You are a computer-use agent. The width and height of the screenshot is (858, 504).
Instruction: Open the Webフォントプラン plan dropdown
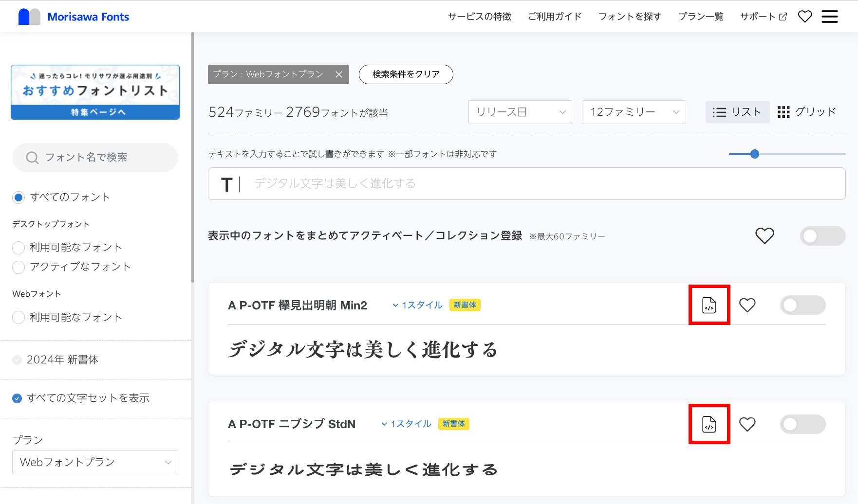pyautogui.click(x=95, y=462)
